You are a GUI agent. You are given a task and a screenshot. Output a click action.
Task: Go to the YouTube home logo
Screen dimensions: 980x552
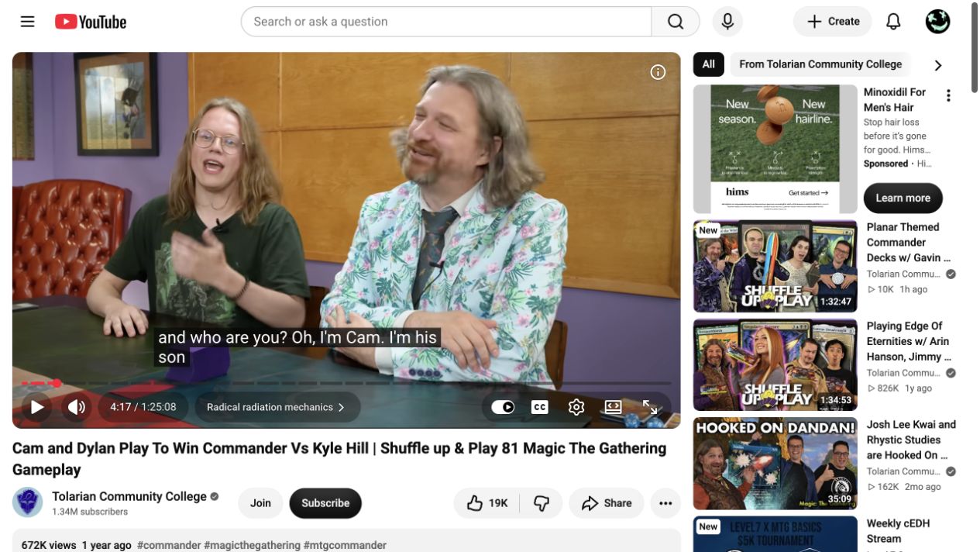tap(91, 22)
